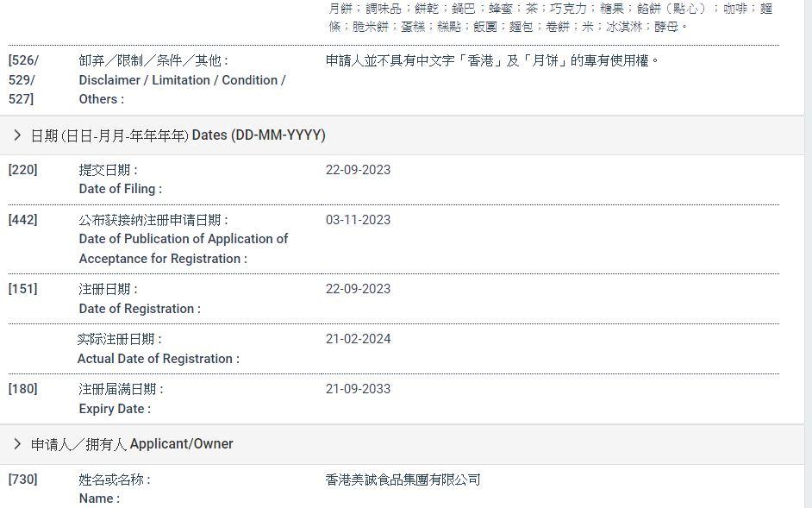Click the Name label under Applicant/Owner
The width and height of the screenshot is (812, 508).
(x=115, y=489)
